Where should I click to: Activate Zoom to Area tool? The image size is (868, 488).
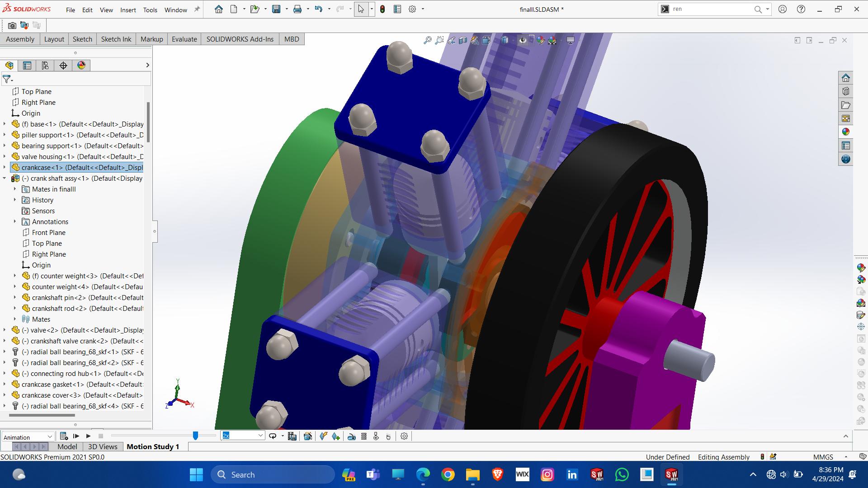coord(439,40)
